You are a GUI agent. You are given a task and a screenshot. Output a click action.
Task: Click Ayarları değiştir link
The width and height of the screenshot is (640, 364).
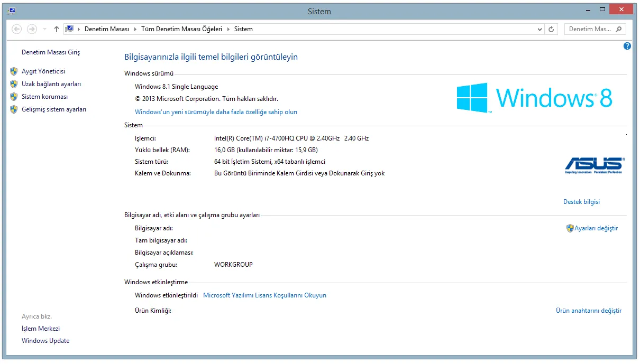[x=596, y=228]
